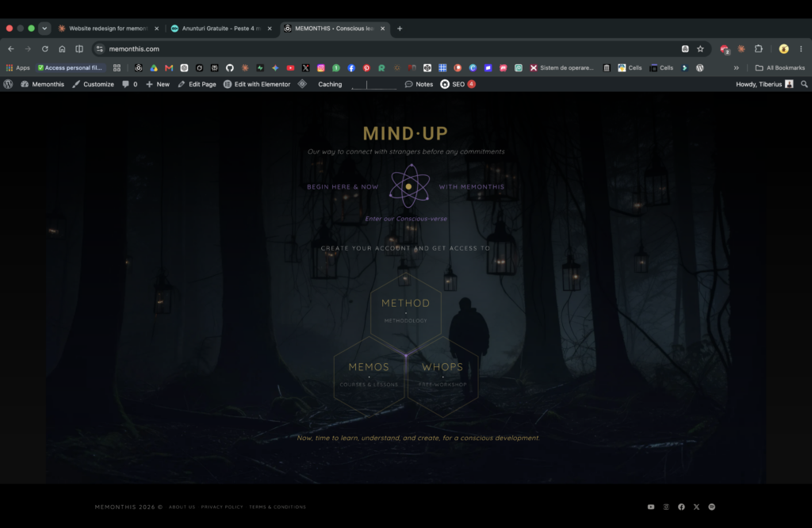Click the site information icon in address bar

[99, 48]
